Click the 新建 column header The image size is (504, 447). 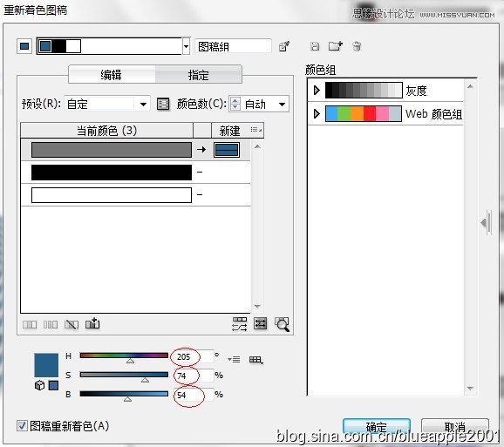[x=230, y=131]
